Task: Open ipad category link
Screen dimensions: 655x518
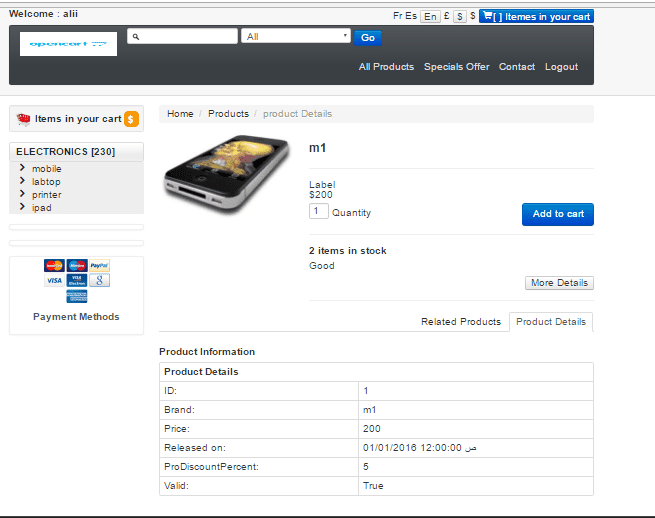Action: tap(42, 208)
